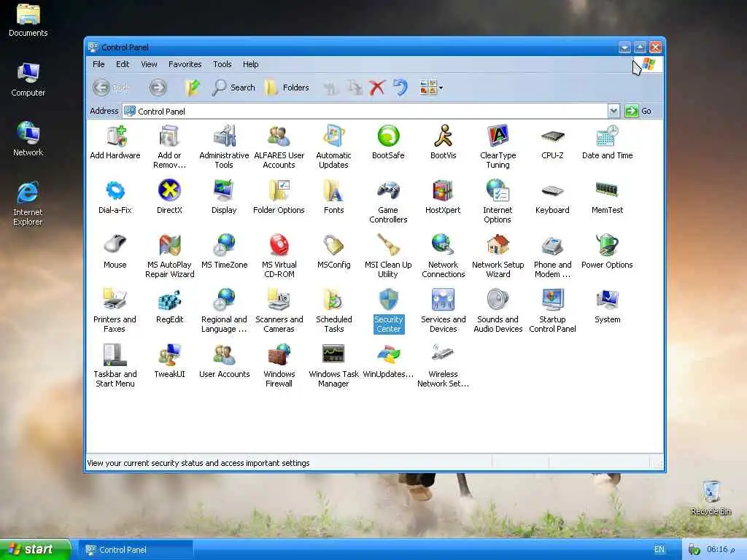
Task: Open MSI Clean Up Utility
Action: pos(388,256)
